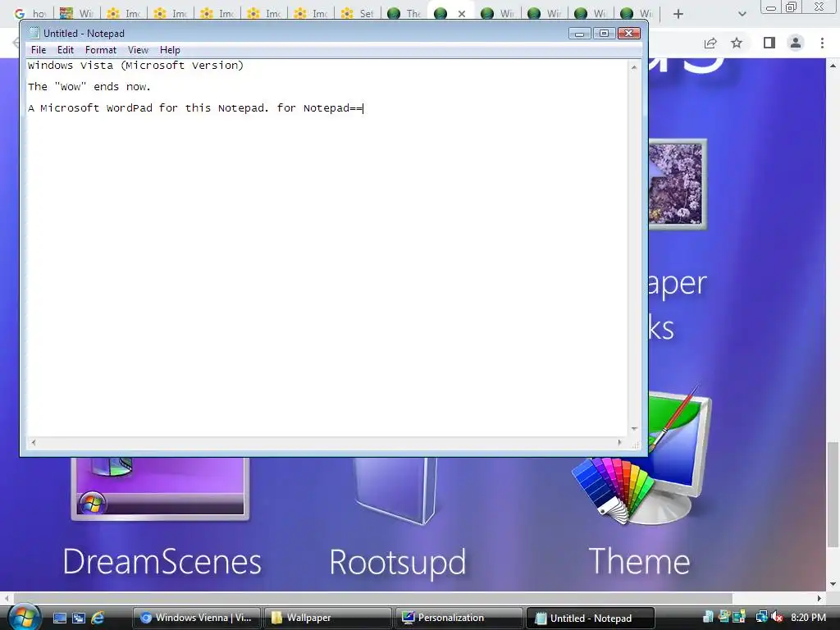This screenshot has width=840, height=630.
Task: Click Notepad's left horizontal scroll arrow
Action: coord(33,442)
